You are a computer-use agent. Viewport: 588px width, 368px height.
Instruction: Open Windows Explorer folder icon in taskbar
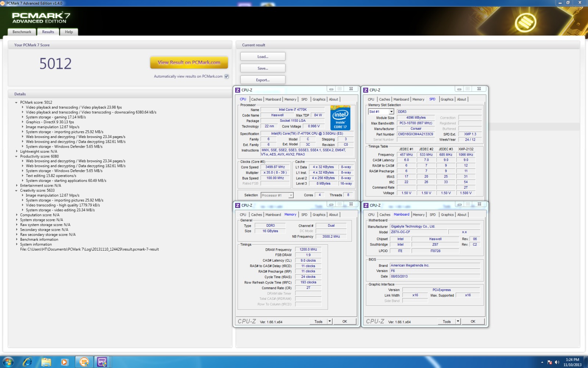46,362
